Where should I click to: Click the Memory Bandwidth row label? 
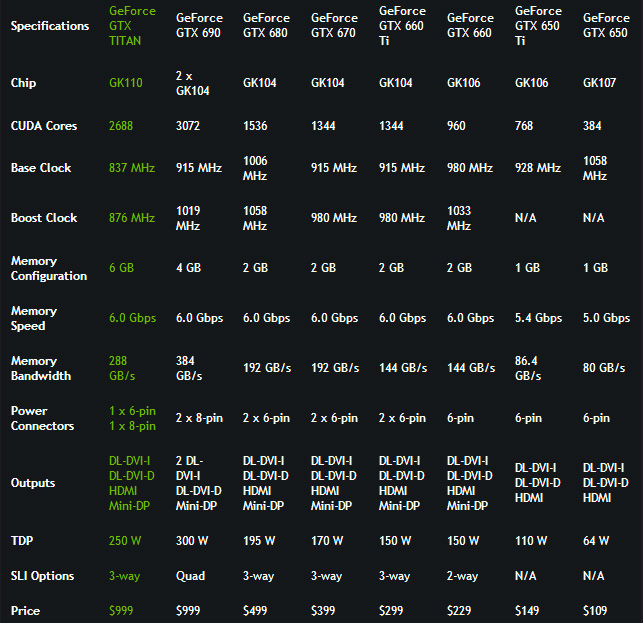pos(41,369)
